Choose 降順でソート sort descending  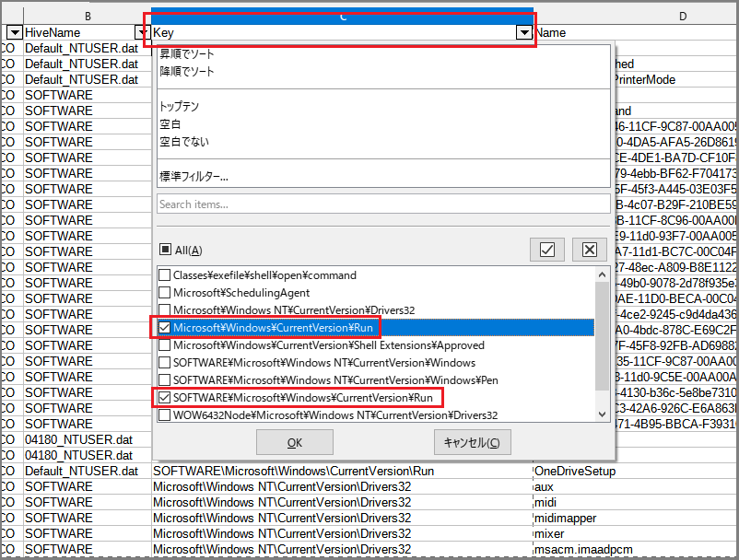(187, 71)
